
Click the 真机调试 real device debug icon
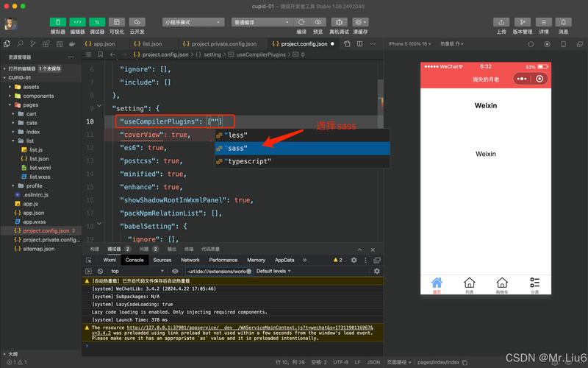point(339,22)
